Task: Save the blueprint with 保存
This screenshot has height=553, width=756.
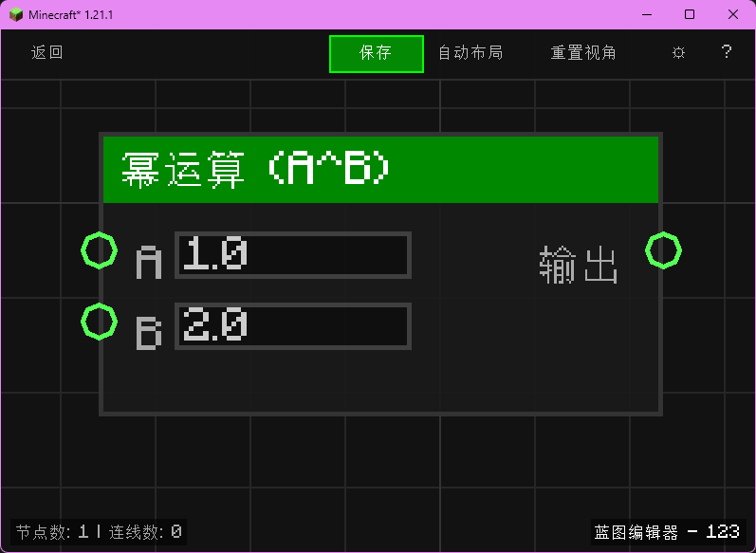Action: pyautogui.click(x=376, y=54)
